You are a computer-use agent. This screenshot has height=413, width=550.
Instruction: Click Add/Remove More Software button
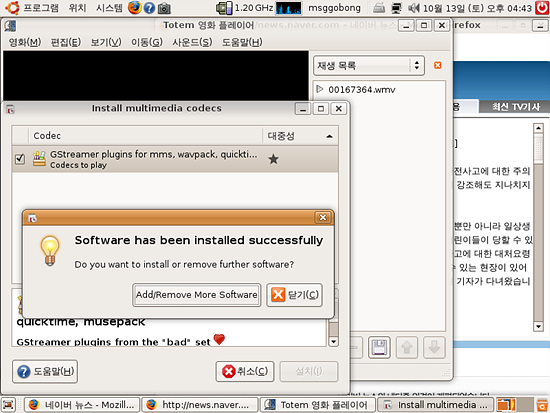pyautogui.click(x=197, y=295)
